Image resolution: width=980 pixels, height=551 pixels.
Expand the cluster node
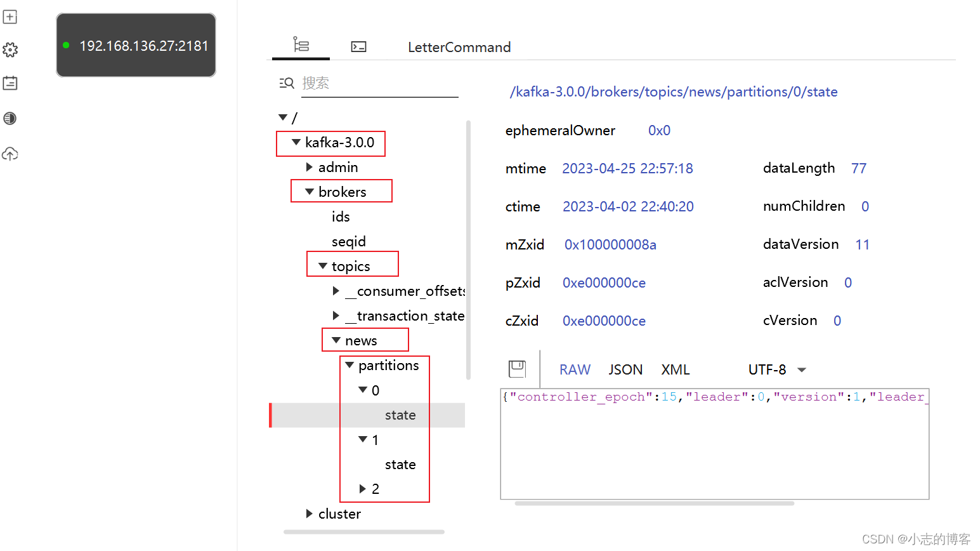[x=310, y=514]
